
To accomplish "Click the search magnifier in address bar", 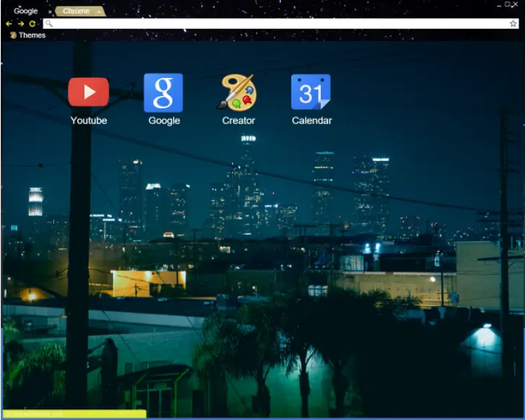I will (x=48, y=24).
